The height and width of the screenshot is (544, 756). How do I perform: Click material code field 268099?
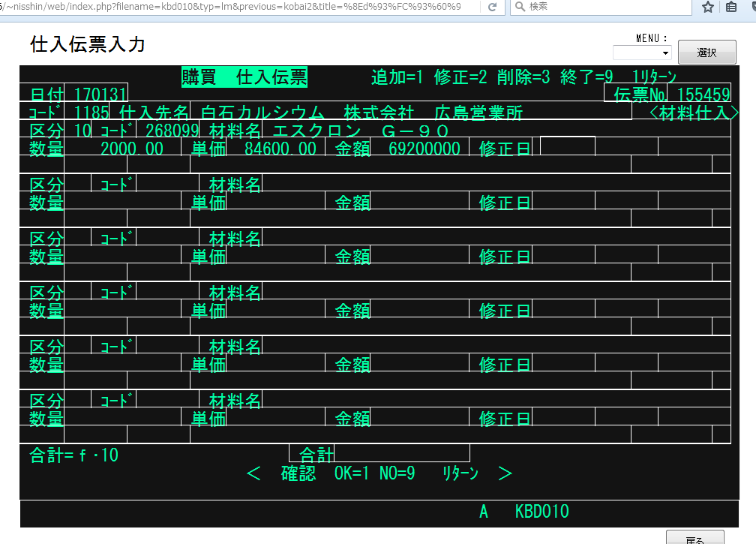[172, 131]
